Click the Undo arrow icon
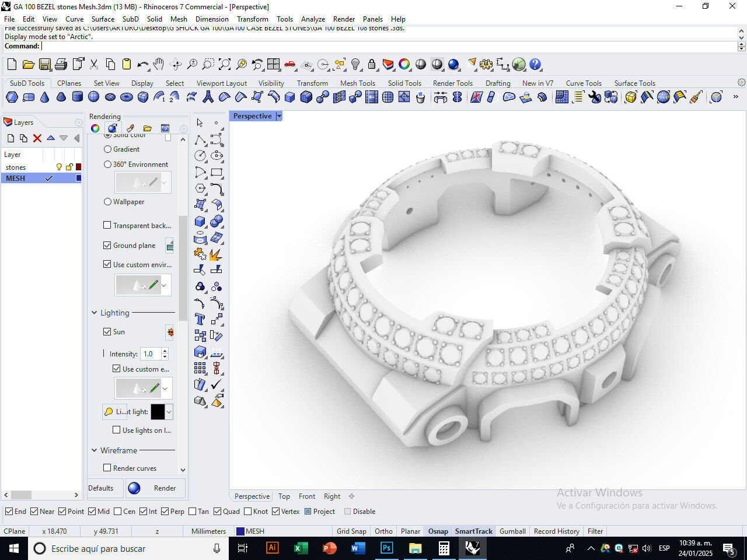The height and width of the screenshot is (560, 747). (x=143, y=64)
